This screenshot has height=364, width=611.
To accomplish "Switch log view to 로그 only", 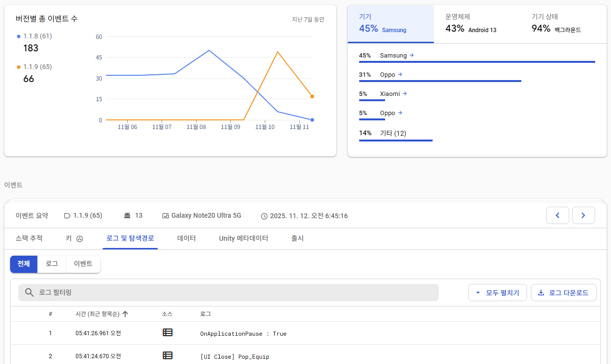I will pos(52,264).
